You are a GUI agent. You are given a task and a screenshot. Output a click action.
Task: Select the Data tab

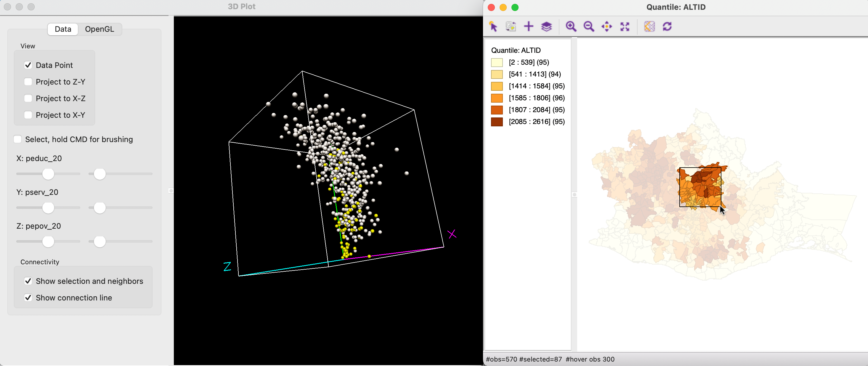pos(62,29)
